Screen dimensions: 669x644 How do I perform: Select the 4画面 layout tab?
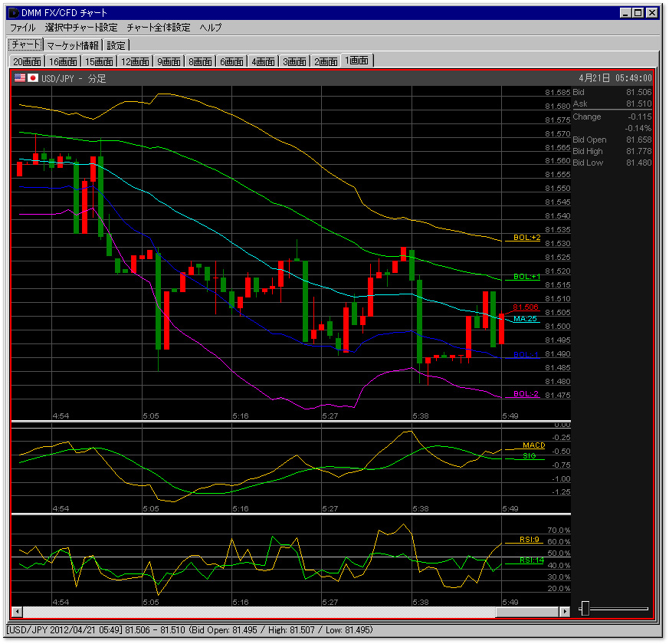263,61
